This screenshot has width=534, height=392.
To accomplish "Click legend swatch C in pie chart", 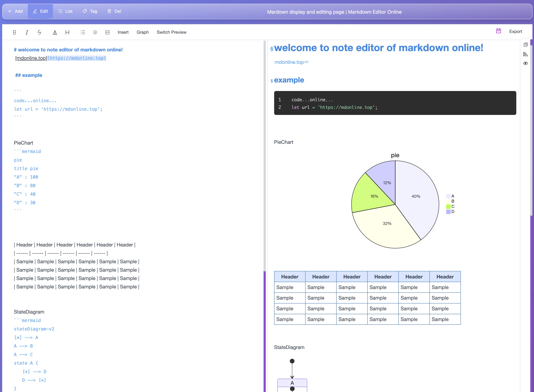I will 448,206.
